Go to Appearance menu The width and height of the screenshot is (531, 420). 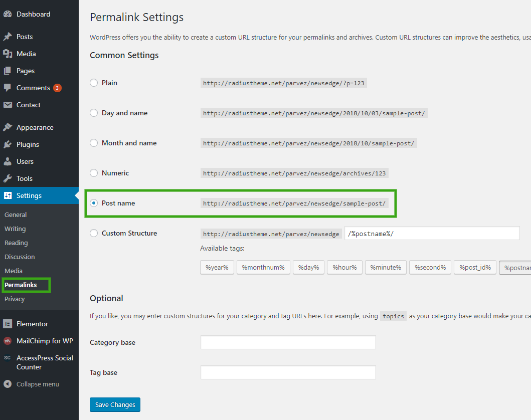tap(35, 128)
